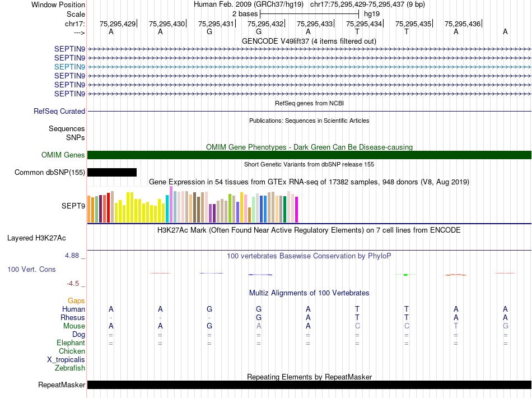Click the GENCODE V49lift37 track title
The height and width of the screenshot is (398, 532).
tap(309, 41)
